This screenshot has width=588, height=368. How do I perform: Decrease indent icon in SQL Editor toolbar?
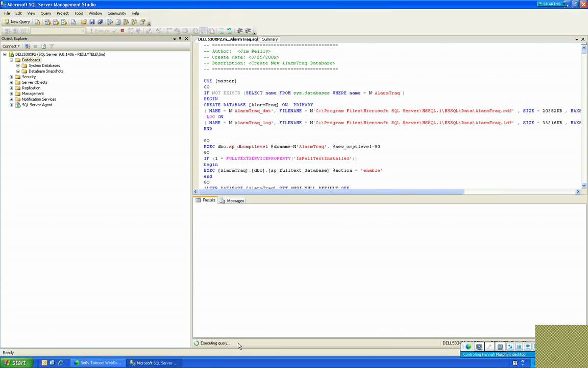point(240,31)
